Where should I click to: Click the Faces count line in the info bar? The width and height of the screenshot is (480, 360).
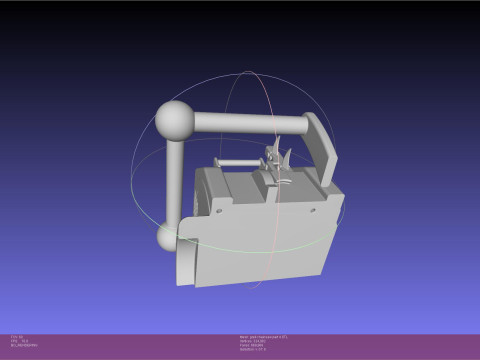tap(251, 345)
